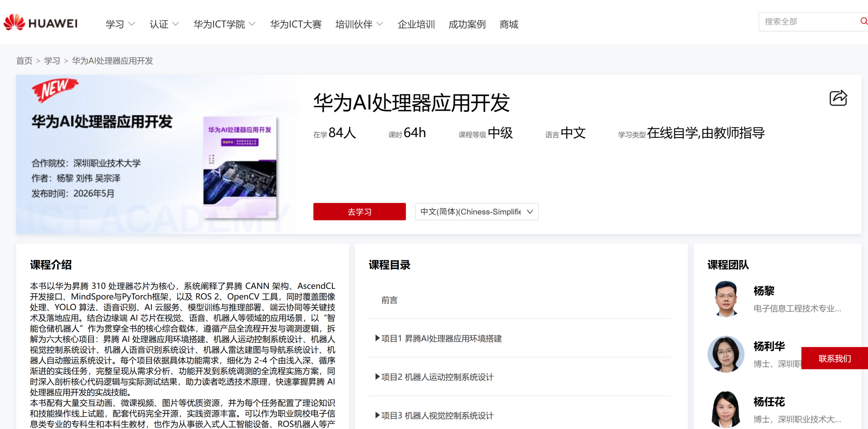Screen dimensions: 868x429
Task: Click 杨任花's avatar photo
Action: (x=726, y=410)
